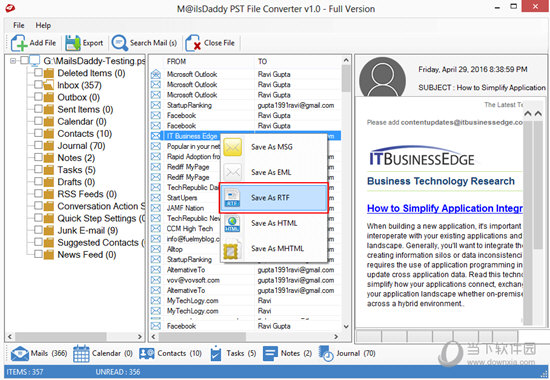Open the How to Simplify Application link

pos(445,208)
